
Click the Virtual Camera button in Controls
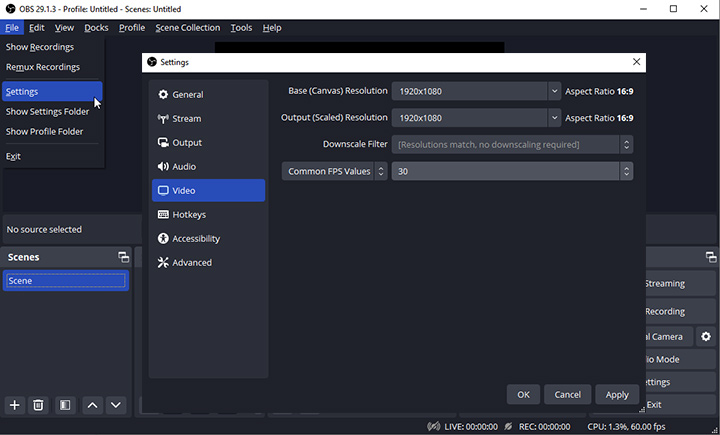pyautogui.click(x=669, y=336)
